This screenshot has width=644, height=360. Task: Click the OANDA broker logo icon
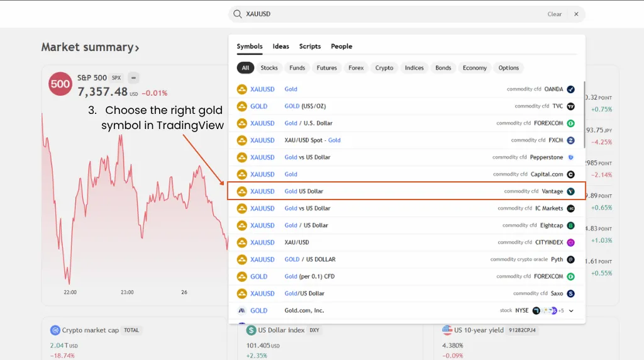(570, 89)
